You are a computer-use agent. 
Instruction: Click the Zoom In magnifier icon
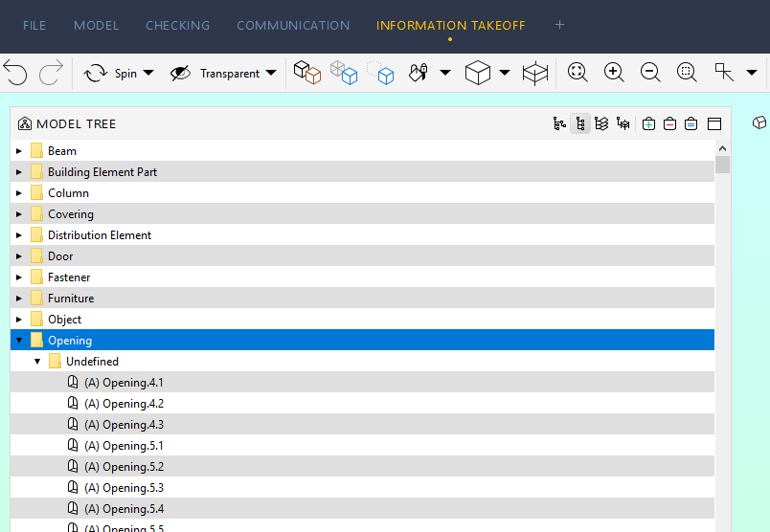tap(614, 72)
